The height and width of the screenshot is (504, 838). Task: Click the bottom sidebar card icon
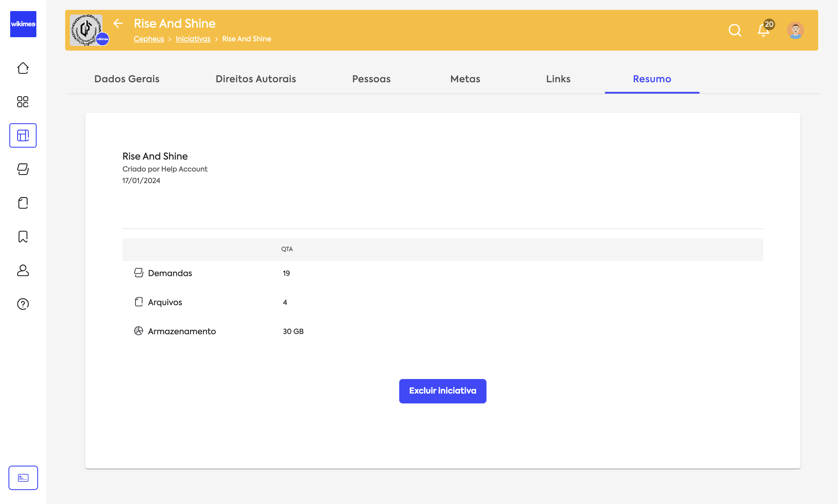point(23,478)
